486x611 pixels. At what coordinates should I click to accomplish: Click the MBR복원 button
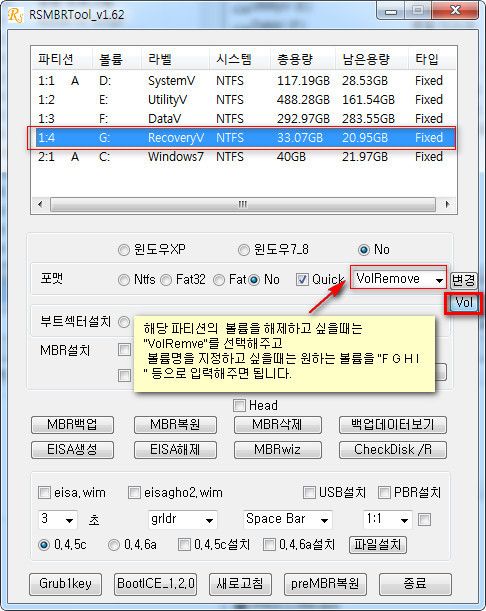pyautogui.click(x=175, y=425)
